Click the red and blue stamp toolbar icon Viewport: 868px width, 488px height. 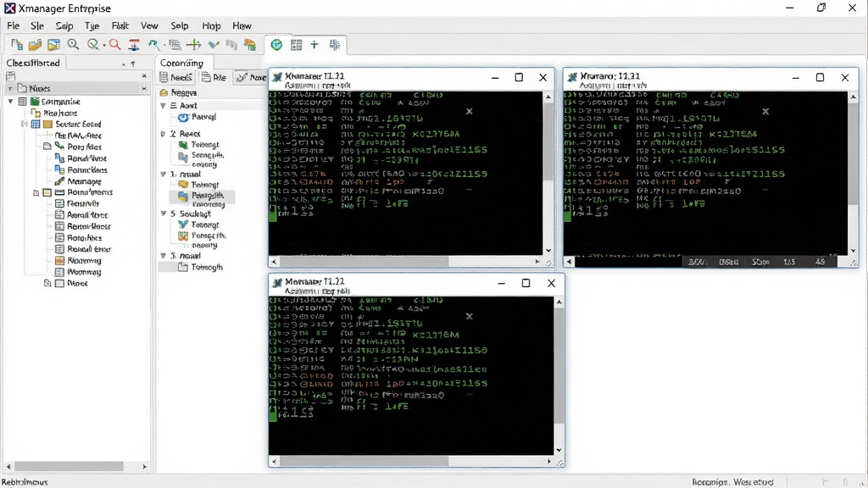point(134,45)
